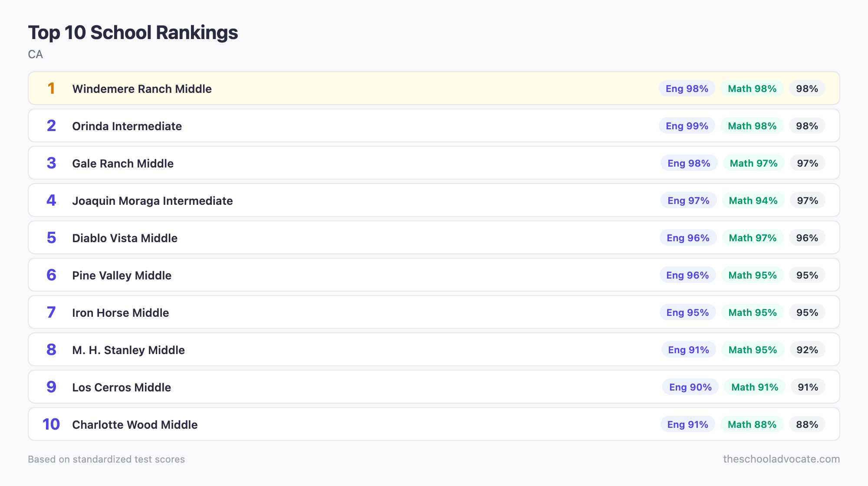Click the Eng 98% badge for Windemere Ranch Middle

[687, 89]
